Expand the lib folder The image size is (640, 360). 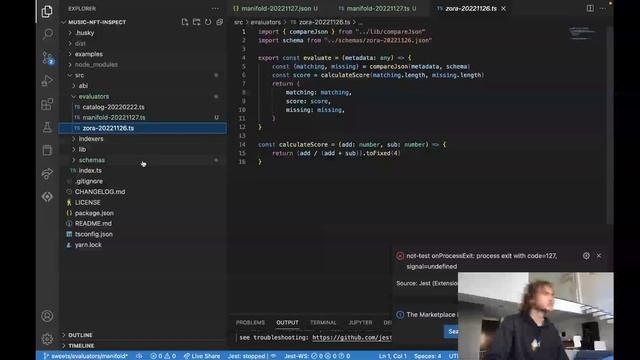pyautogui.click(x=82, y=149)
